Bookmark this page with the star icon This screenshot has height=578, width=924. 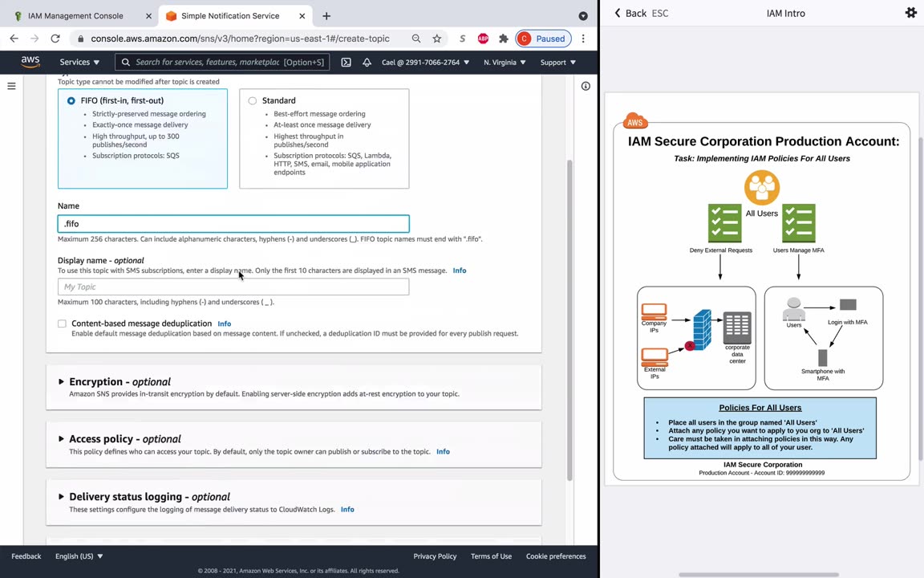436,39
